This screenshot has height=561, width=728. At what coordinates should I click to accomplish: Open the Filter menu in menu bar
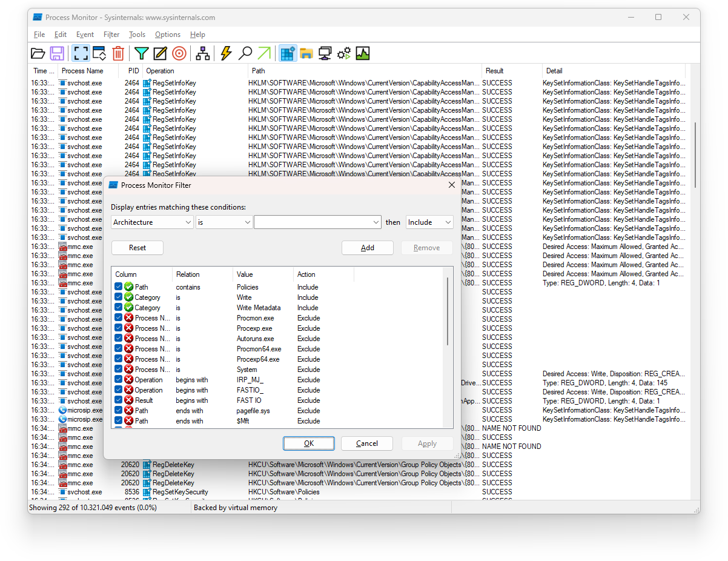point(111,35)
